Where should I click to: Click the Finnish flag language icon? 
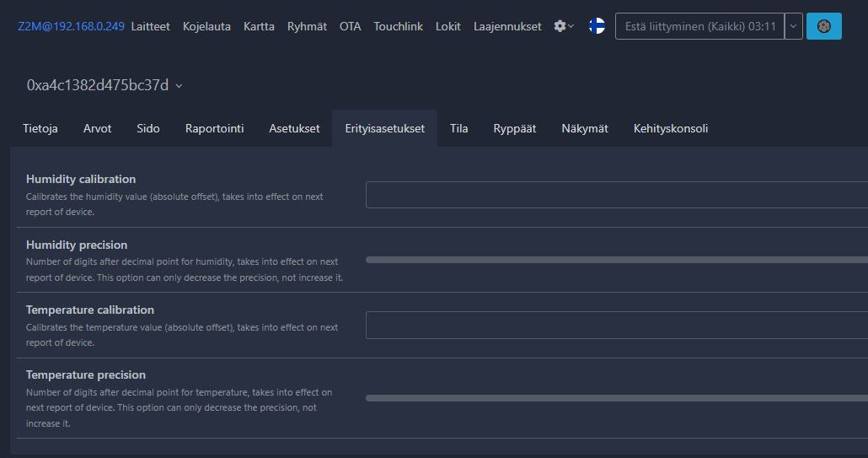tap(597, 26)
